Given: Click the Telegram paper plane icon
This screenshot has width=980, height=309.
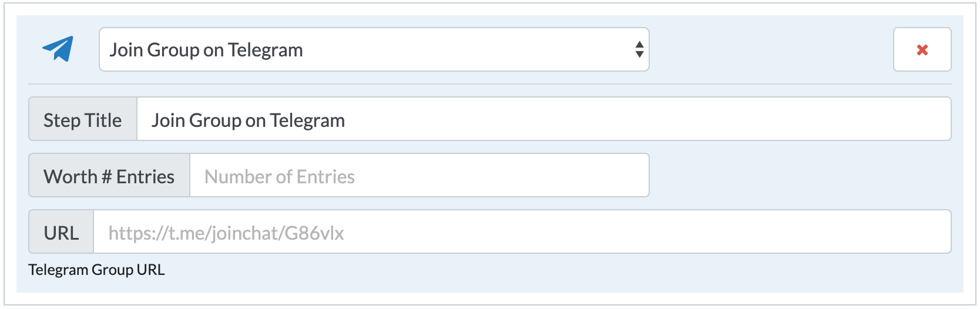Looking at the screenshot, I should pos(58,49).
